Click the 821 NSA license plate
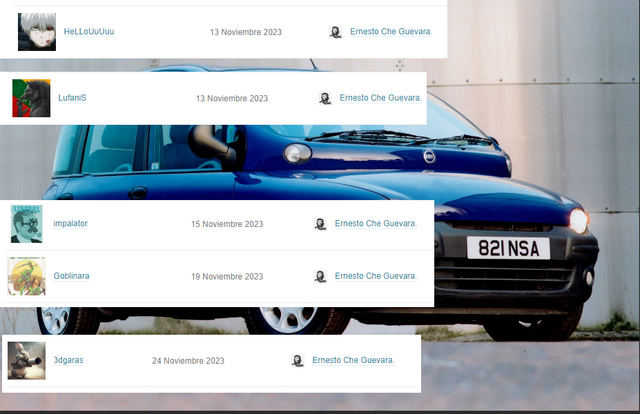Image resolution: width=640 pixels, height=414 pixels. click(509, 248)
